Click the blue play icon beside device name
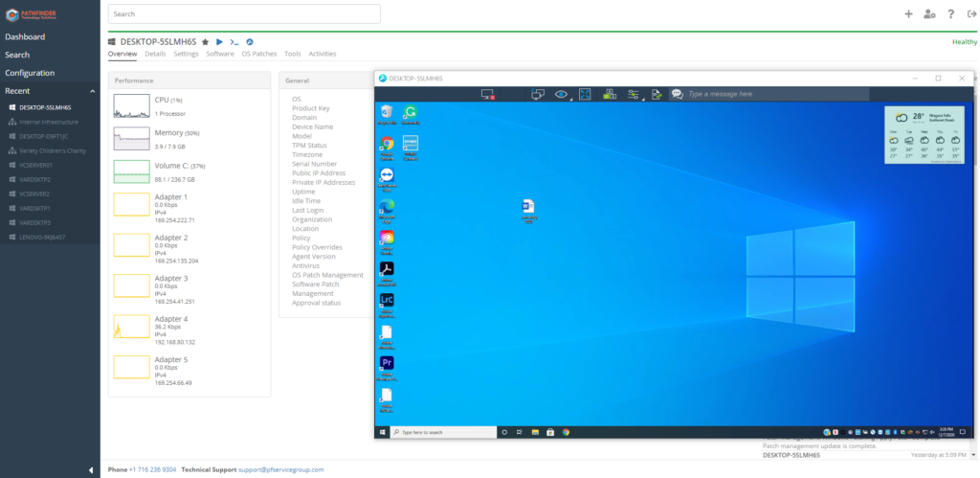This screenshot has width=980, height=478. tap(219, 42)
